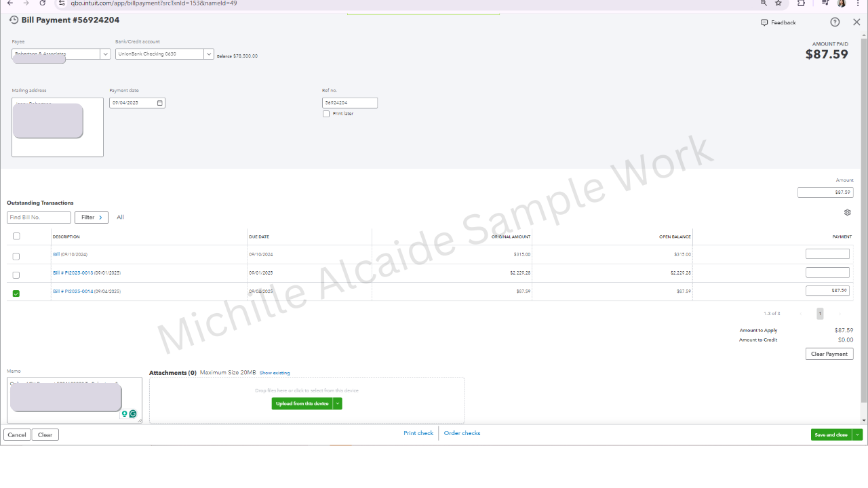Open the browser media control icon
The width and height of the screenshot is (868, 488).
825,3
